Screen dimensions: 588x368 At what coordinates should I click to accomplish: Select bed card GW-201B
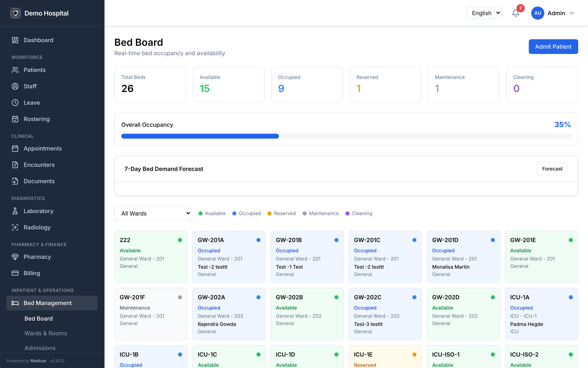(307, 257)
